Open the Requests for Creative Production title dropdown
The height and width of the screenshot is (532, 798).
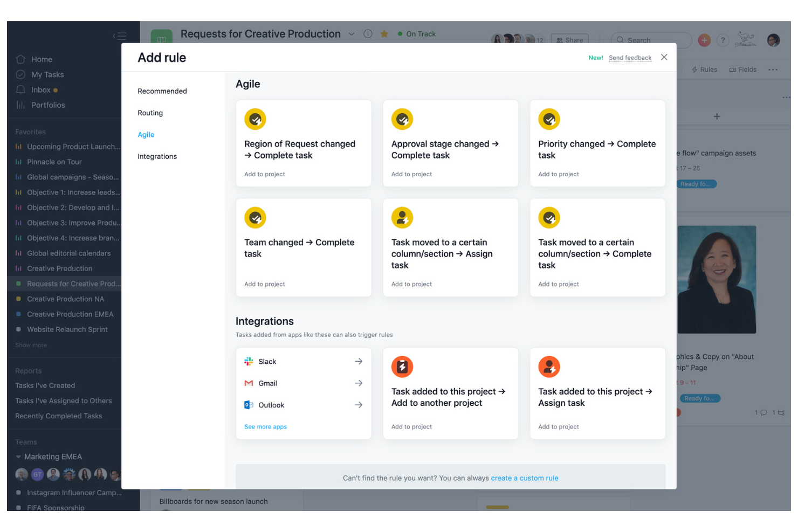[352, 33]
